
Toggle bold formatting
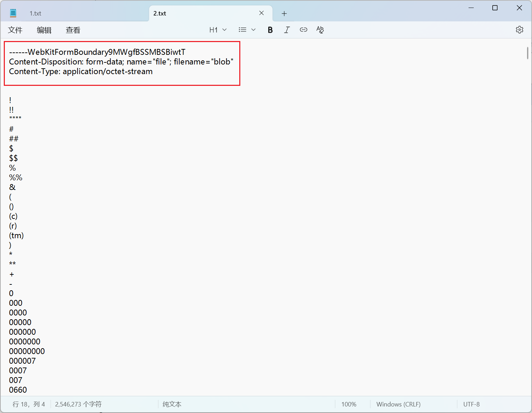pyautogui.click(x=270, y=30)
